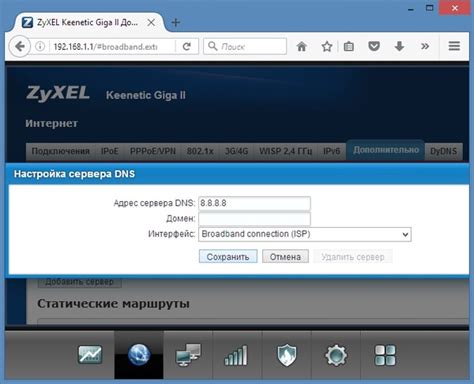Viewport: 474px width, 384px height.
Task: Click the Статические маршруты heading
Action: (x=113, y=303)
